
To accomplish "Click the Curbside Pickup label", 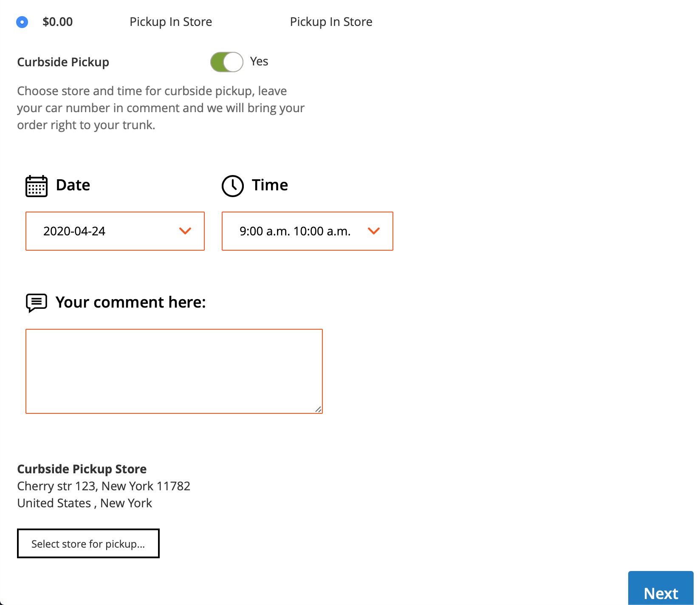I will 63,62.
